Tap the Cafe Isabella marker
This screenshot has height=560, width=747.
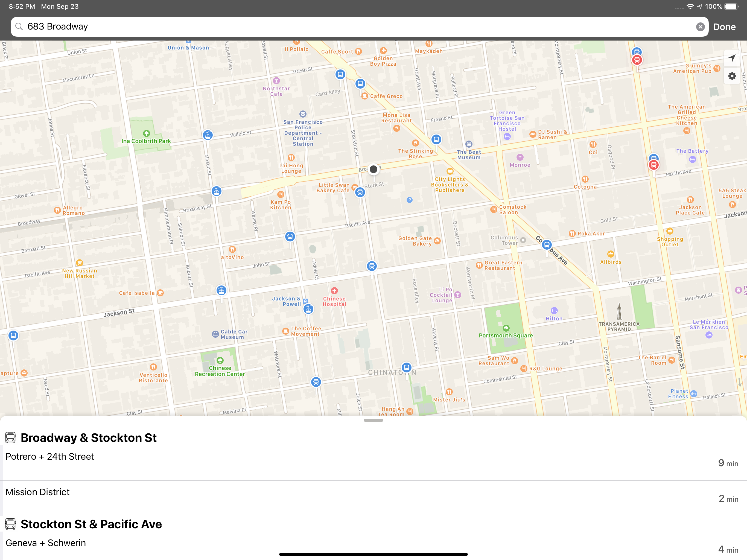161,293
